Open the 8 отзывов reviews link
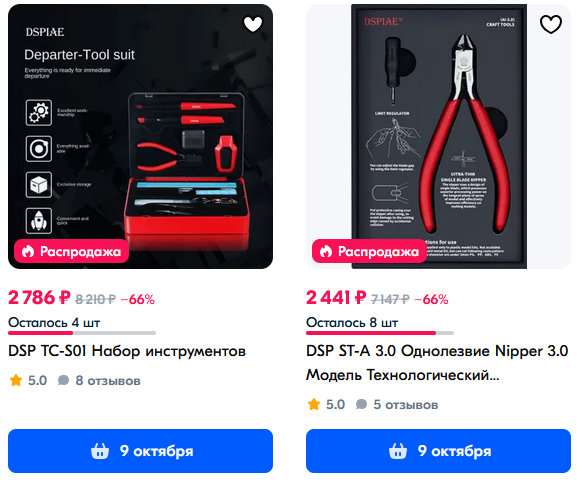The image size is (583, 489). tap(99, 380)
